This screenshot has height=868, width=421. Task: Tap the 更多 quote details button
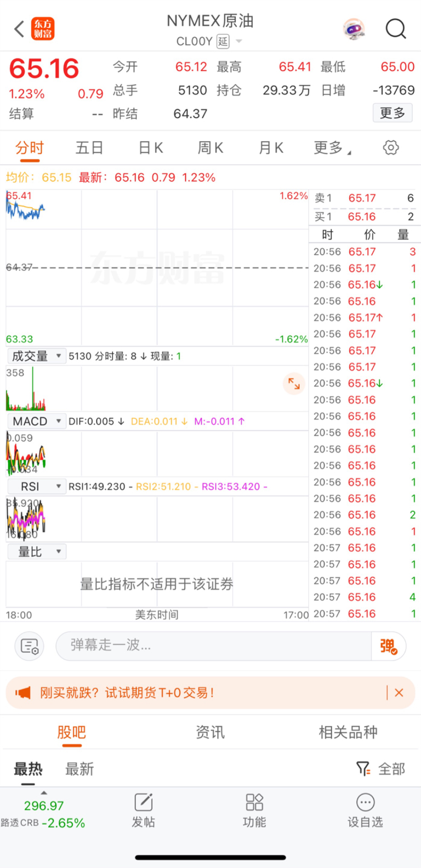point(392,113)
